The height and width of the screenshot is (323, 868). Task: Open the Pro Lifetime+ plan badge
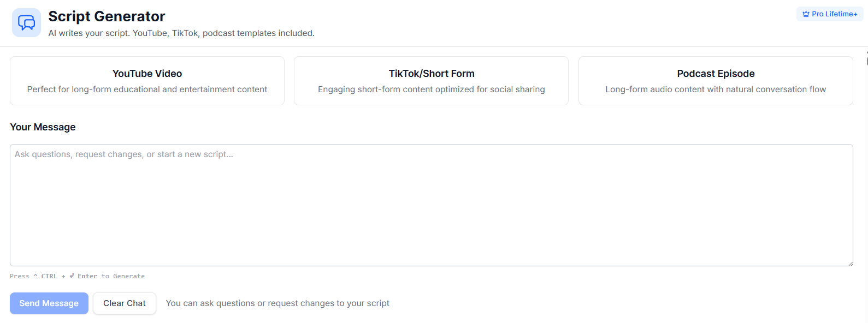click(830, 14)
